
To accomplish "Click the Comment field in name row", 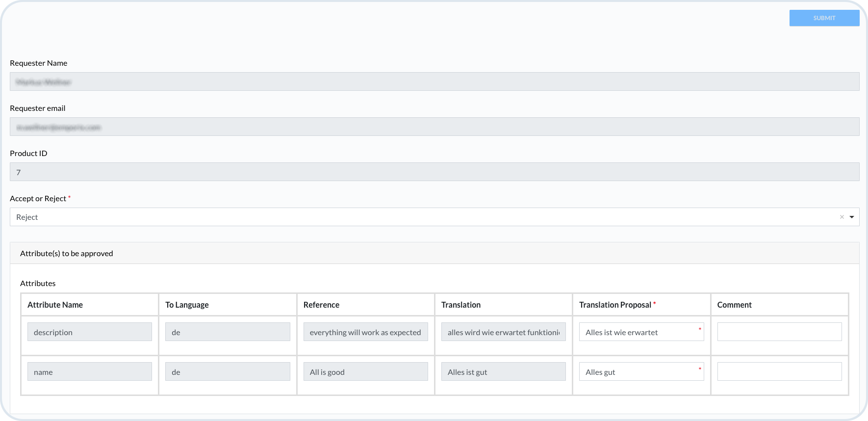I will point(779,372).
